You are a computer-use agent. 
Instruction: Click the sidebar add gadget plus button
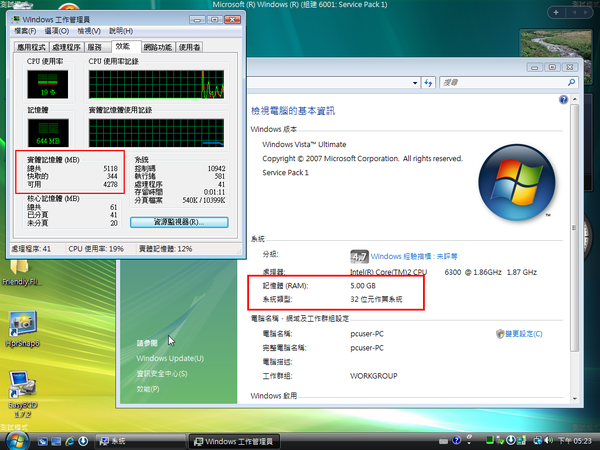(556, 12)
